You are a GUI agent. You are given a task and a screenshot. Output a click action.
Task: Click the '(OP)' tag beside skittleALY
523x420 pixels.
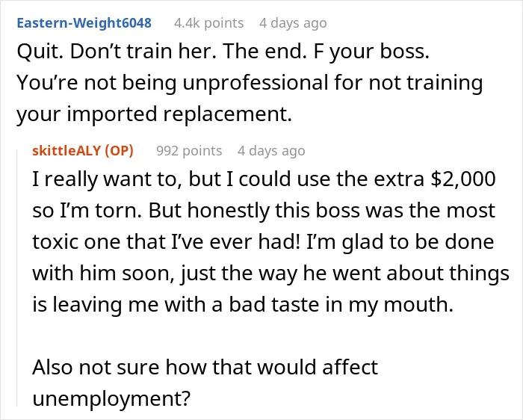coord(119,151)
